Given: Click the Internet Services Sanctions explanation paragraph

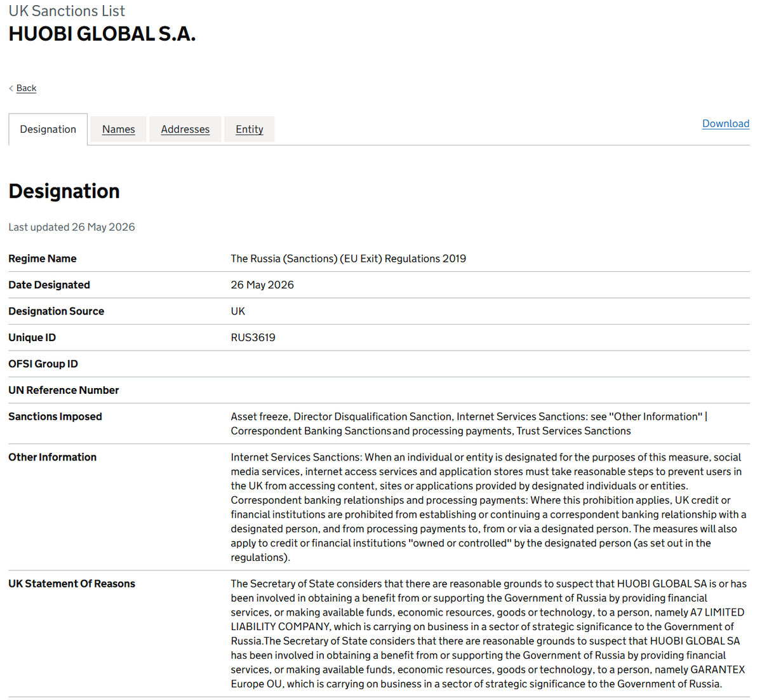Looking at the screenshot, I should pos(489,507).
